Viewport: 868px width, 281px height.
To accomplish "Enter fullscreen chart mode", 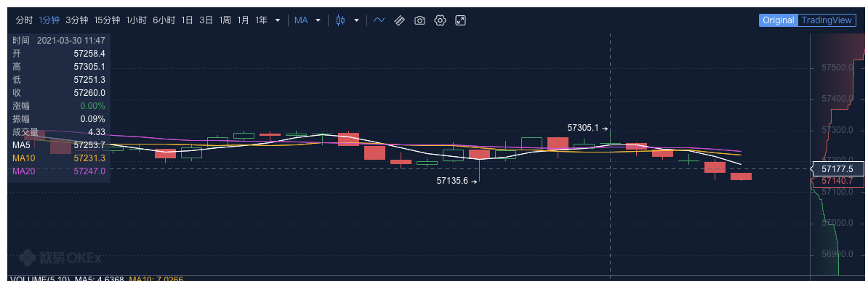I will (461, 20).
